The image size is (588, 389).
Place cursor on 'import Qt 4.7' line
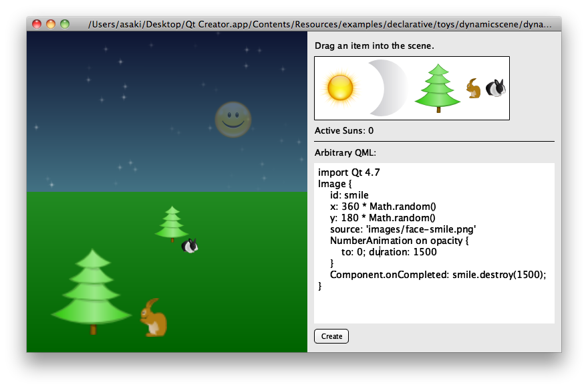click(349, 172)
